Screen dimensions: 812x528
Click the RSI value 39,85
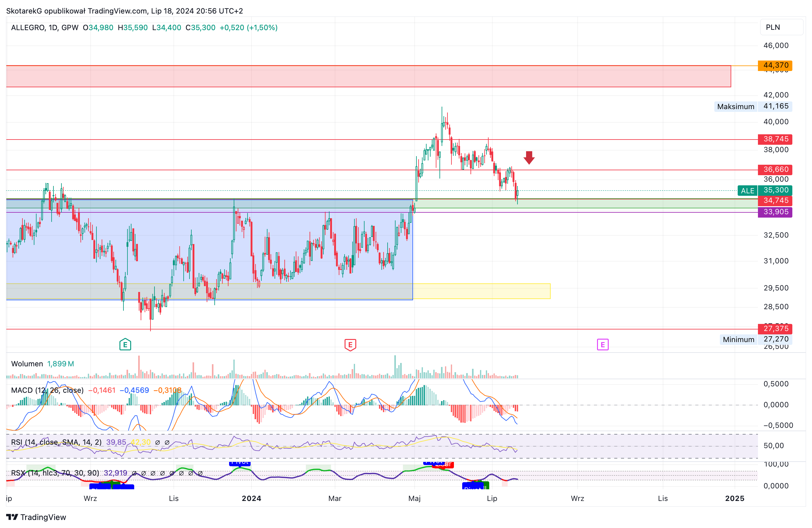116,442
